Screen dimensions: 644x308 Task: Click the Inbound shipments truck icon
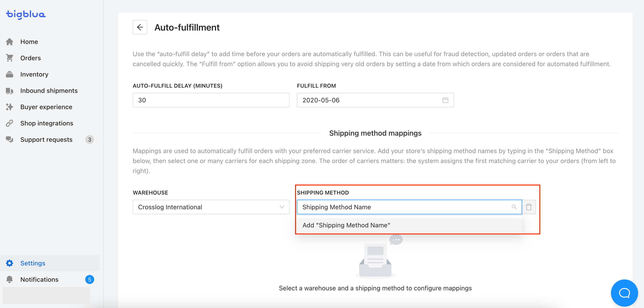point(10,91)
